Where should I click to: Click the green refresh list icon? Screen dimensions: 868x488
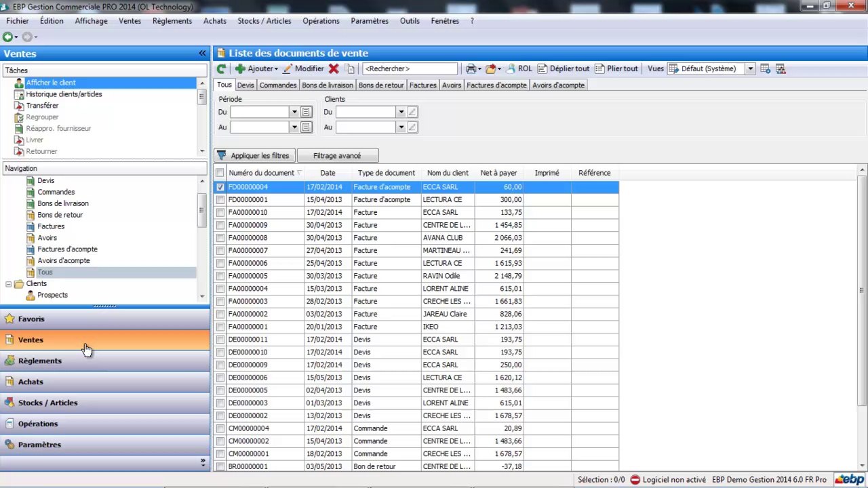click(x=221, y=68)
